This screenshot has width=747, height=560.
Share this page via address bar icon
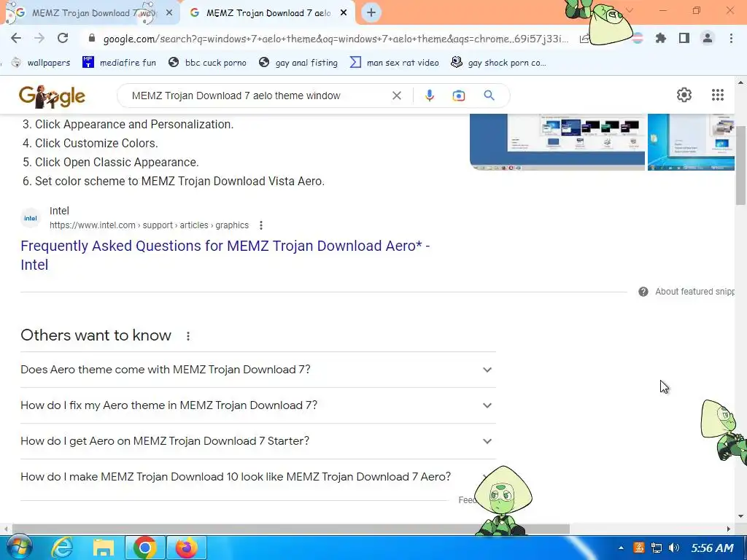pyautogui.click(x=584, y=39)
